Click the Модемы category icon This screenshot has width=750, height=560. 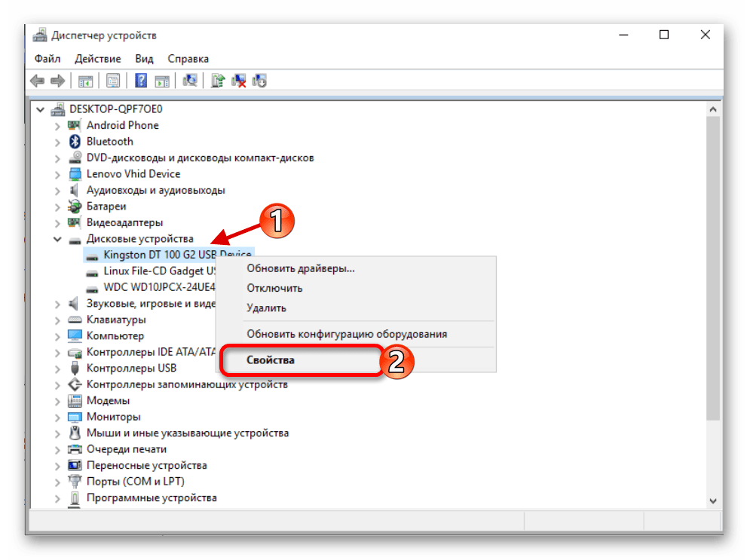coord(75,401)
